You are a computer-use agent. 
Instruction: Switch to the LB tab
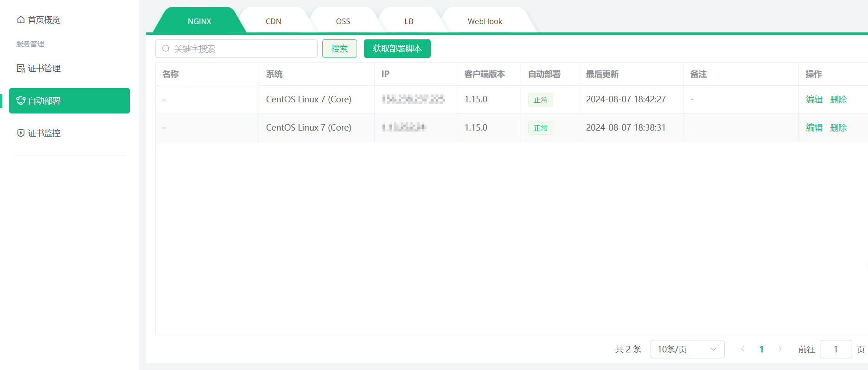(x=409, y=21)
